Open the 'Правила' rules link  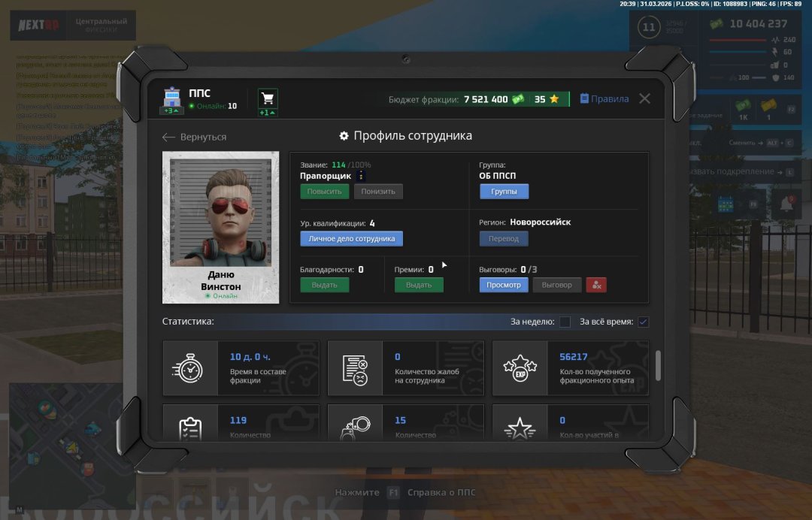604,98
